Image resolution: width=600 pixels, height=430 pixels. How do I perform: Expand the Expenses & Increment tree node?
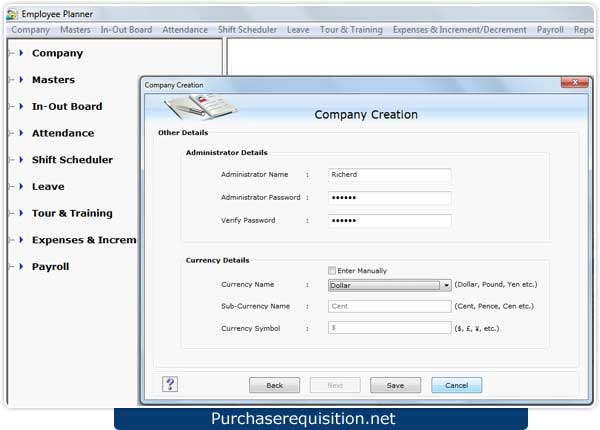21,240
